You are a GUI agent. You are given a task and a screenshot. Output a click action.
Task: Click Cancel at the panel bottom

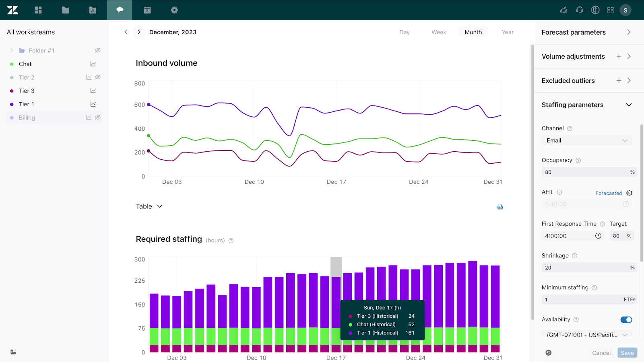coord(601,352)
